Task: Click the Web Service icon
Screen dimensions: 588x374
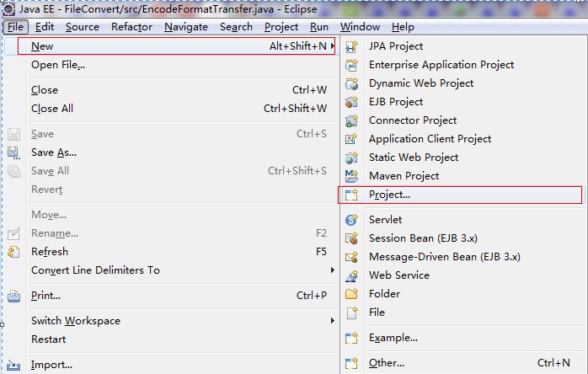Action: click(352, 275)
